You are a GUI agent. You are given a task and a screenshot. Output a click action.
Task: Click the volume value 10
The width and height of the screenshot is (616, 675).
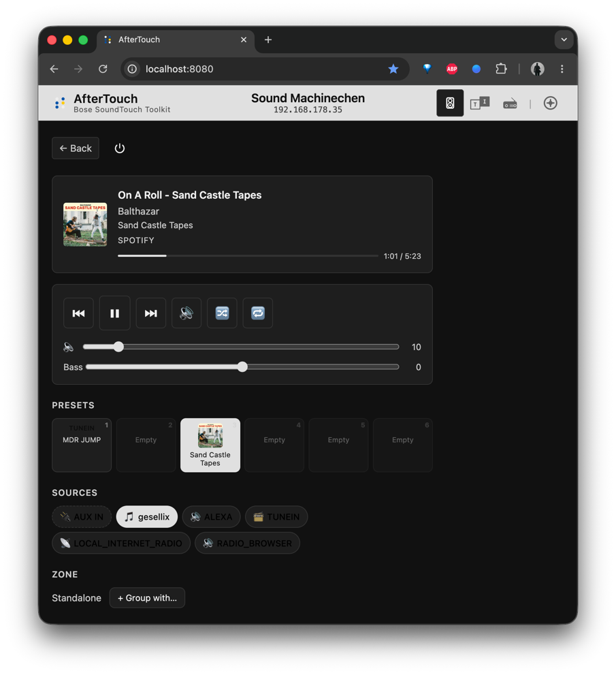pos(416,347)
